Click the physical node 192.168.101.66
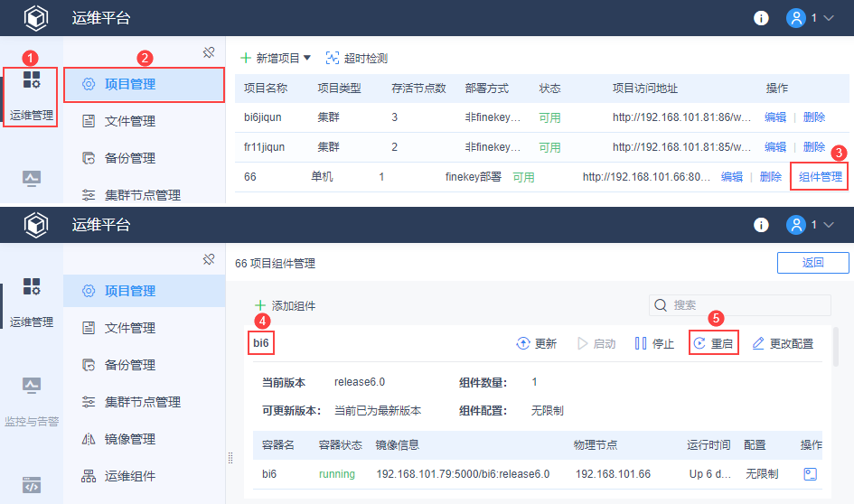 click(613, 474)
